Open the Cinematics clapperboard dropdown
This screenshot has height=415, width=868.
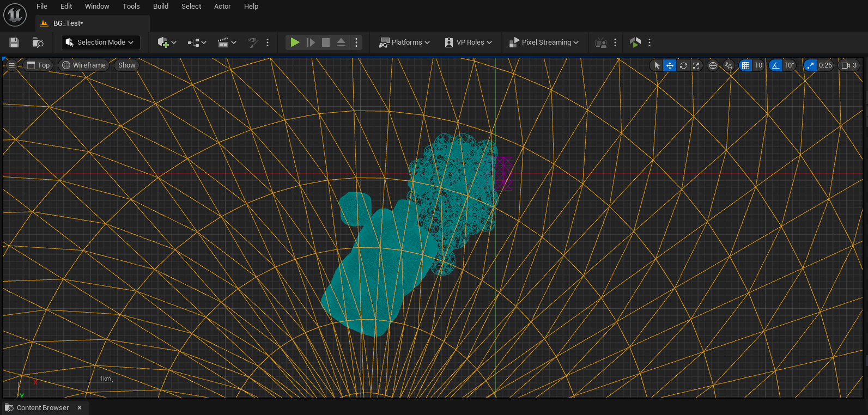227,42
